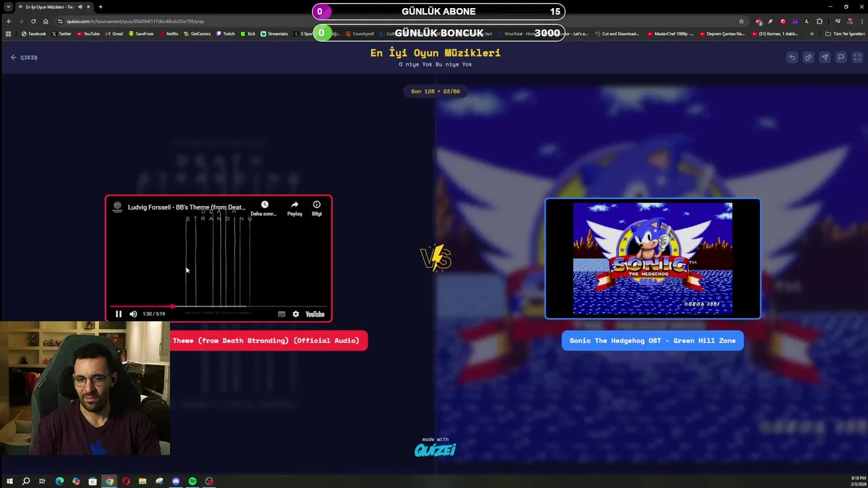Viewport: 868px width, 488px height.
Task: Open the MasterChef 1080p bookmark
Action: [x=671, y=34]
